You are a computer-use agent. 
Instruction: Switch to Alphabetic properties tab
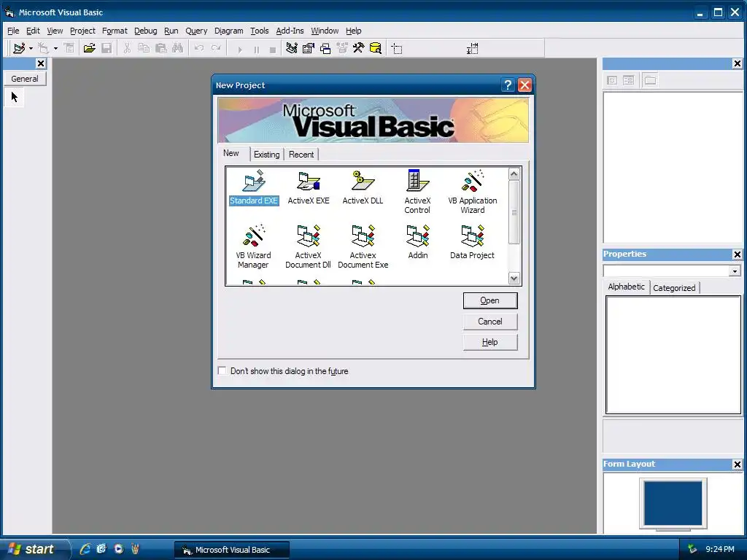626,287
